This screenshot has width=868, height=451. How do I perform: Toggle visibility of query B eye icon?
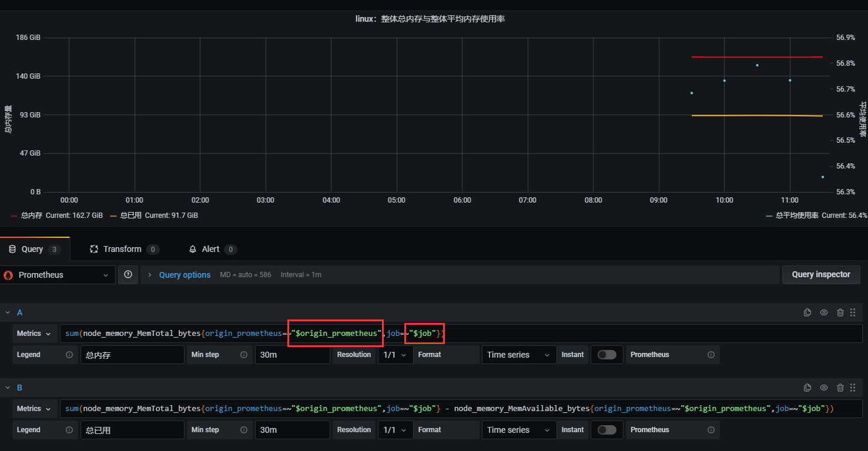pos(824,388)
